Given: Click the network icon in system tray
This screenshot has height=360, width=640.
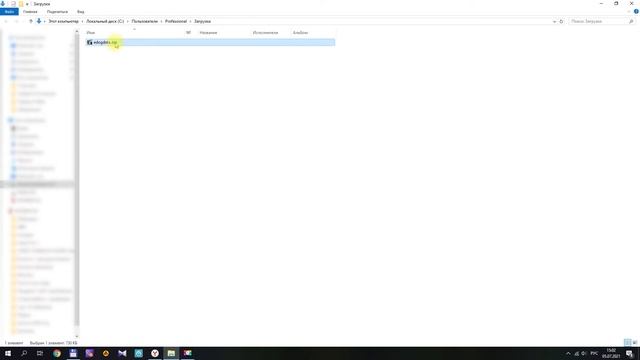Looking at the screenshot, I should pos(576,353).
